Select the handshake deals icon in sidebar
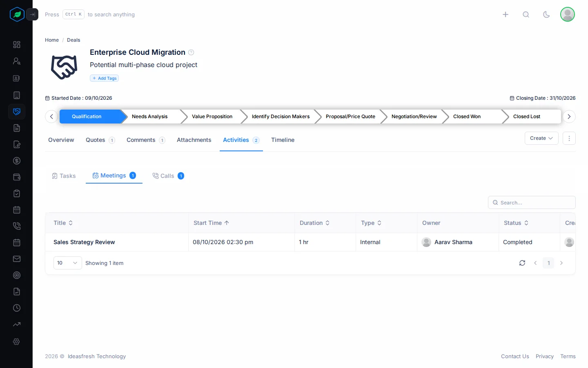The height and width of the screenshot is (368, 588). pos(17,112)
